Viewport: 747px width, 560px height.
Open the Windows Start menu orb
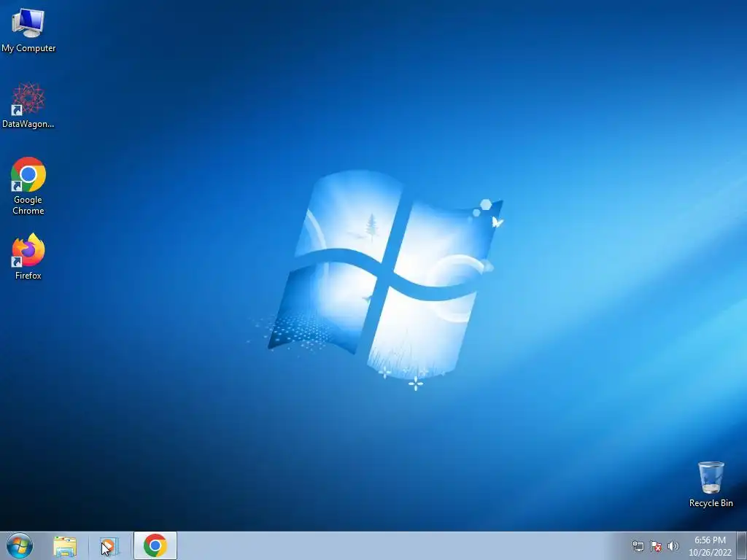(x=20, y=545)
